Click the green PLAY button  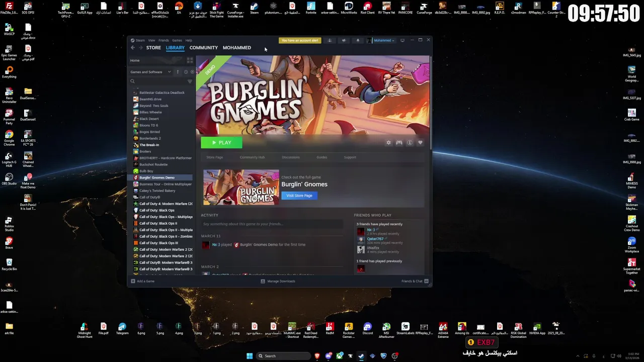pyautogui.click(x=221, y=143)
